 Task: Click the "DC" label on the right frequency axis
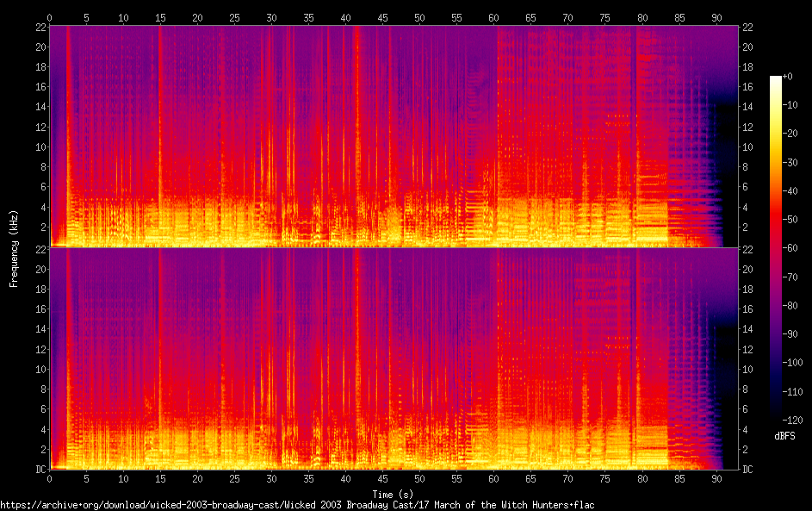pyautogui.click(x=747, y=470)
